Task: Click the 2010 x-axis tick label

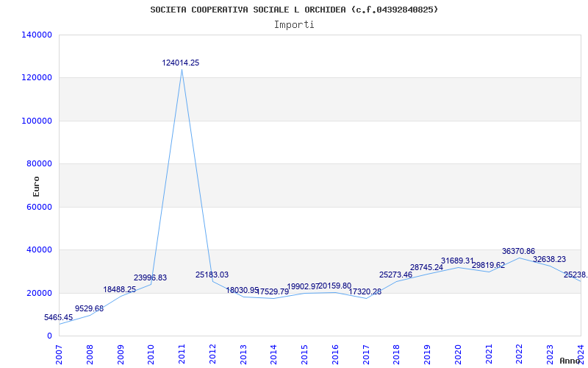Action: (x=151, y=355)
